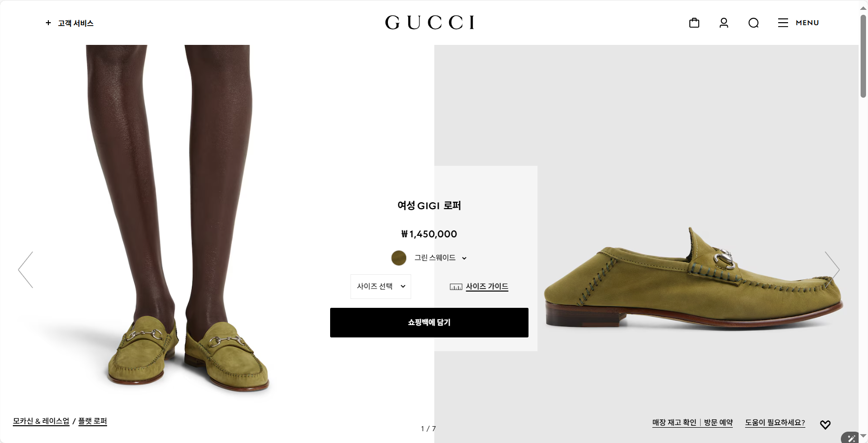
Task: Expand the 그린 스웨이드 color dropdown
Action: pos(441,258)
